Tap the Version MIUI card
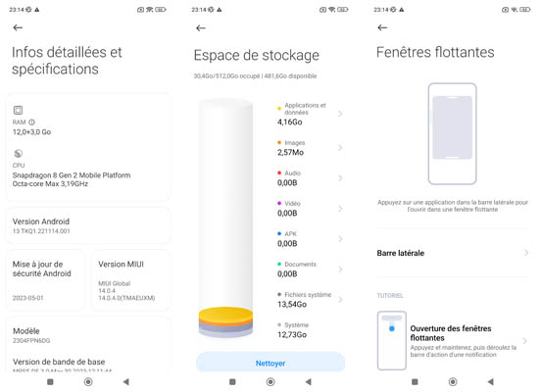Viewport: 541px width, 392px height. [130, 280]
